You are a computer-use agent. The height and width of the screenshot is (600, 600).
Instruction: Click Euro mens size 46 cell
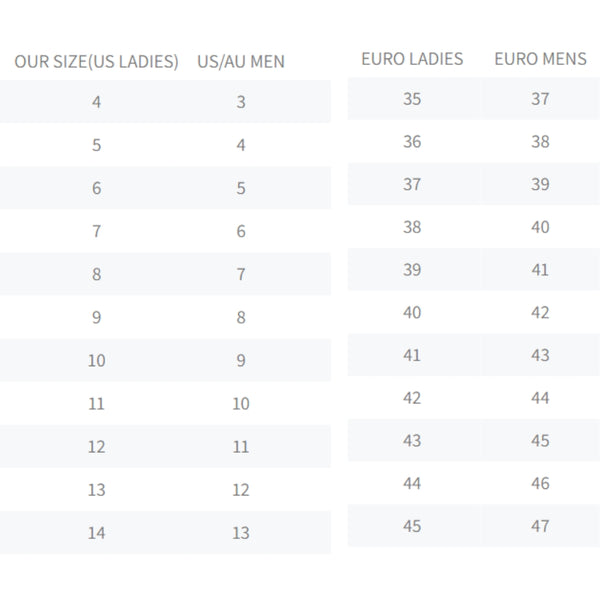[x=540, y=483]
